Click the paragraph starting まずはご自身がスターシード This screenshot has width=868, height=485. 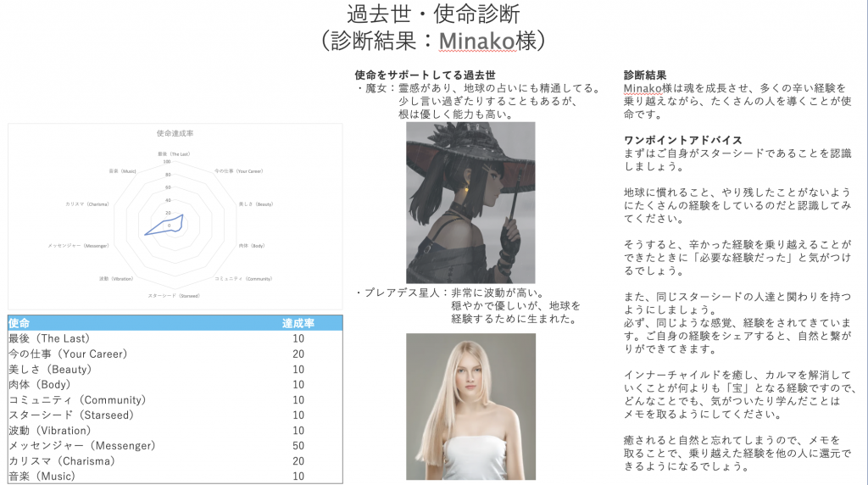(737, 159)
